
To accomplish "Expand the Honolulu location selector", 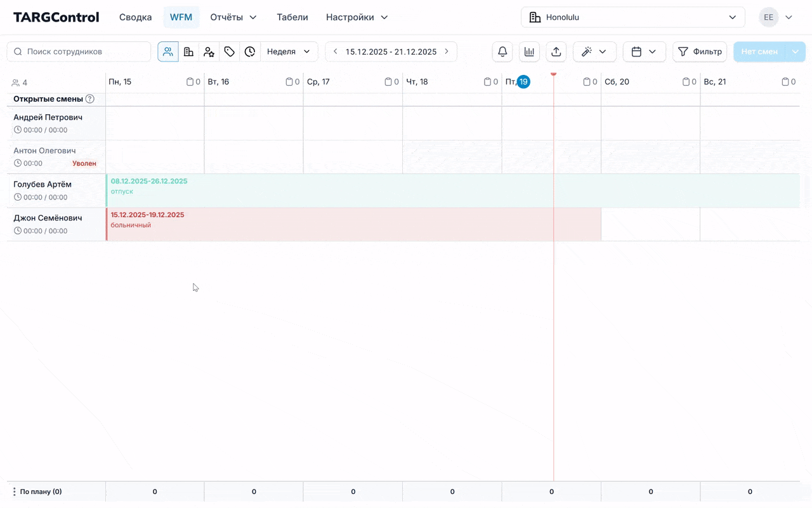I will coord(632,17).
